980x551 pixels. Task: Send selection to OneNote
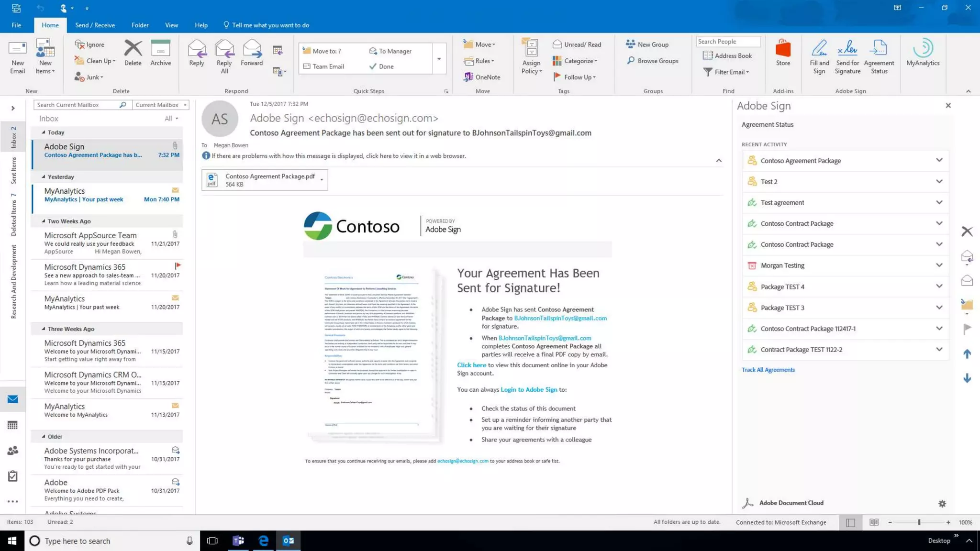coord(482,77)
